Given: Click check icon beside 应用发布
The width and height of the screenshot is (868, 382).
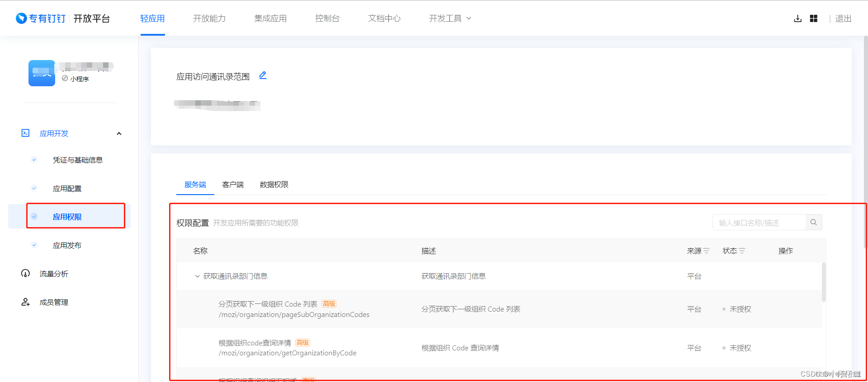Looking at the screenshot, I should point(34,245).
